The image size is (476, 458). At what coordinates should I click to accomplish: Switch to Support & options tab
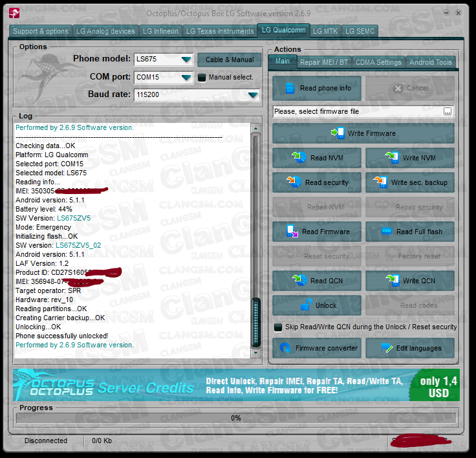(x=41, y=31)
